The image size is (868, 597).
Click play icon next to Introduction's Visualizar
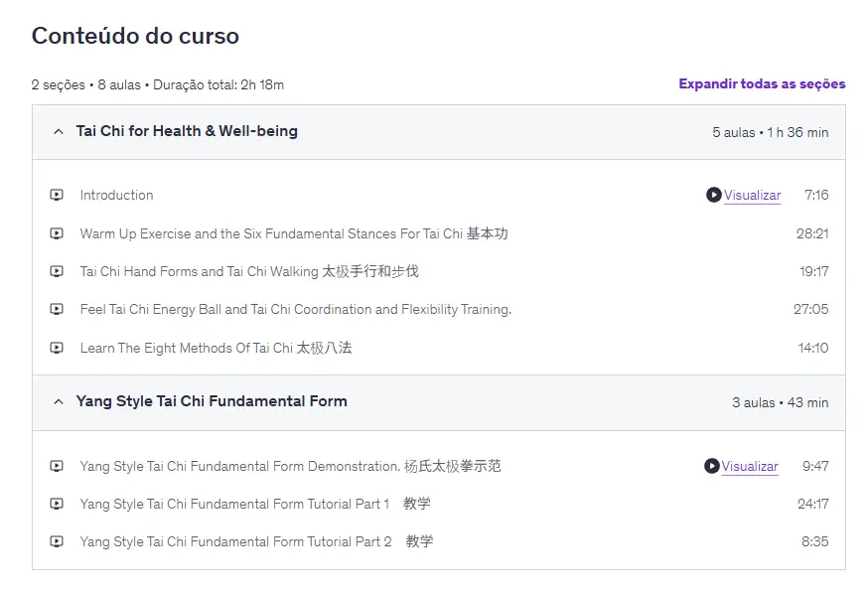(x=713, y=195)
